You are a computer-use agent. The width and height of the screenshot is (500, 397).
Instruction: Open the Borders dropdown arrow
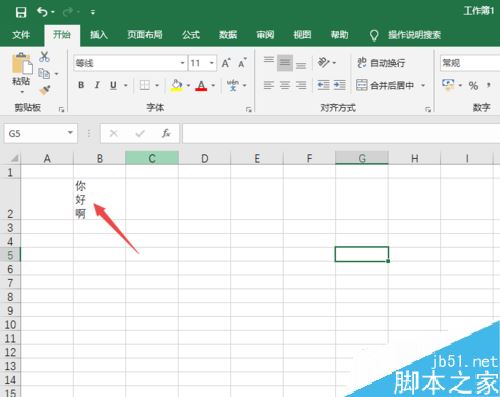[157, 86]
